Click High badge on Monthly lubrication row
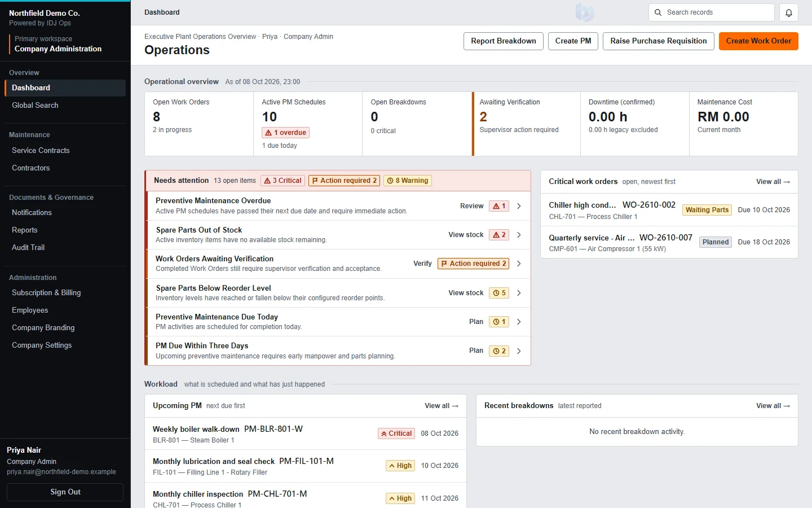 point(400,466)
